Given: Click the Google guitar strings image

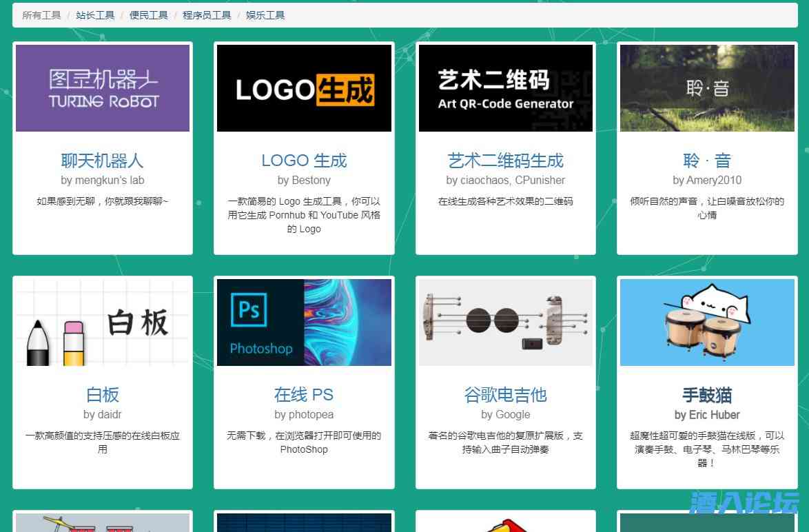Looking at the screenshot, I should click(x=505, y=323).
